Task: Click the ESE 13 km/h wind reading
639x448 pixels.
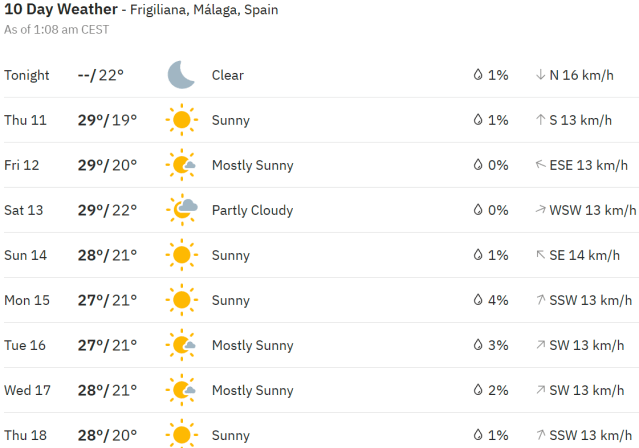Action: pyautogui.click(x=589, y=165)
